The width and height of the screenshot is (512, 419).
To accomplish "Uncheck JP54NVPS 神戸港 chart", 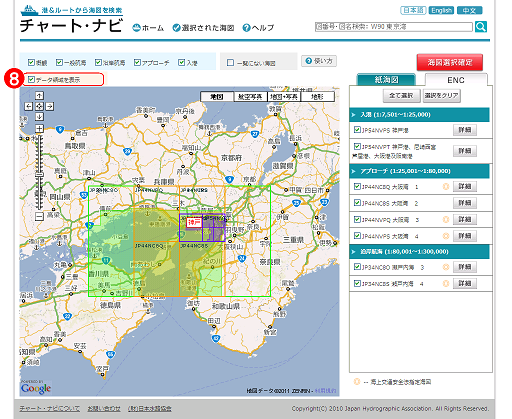I will tap(357, 130).
